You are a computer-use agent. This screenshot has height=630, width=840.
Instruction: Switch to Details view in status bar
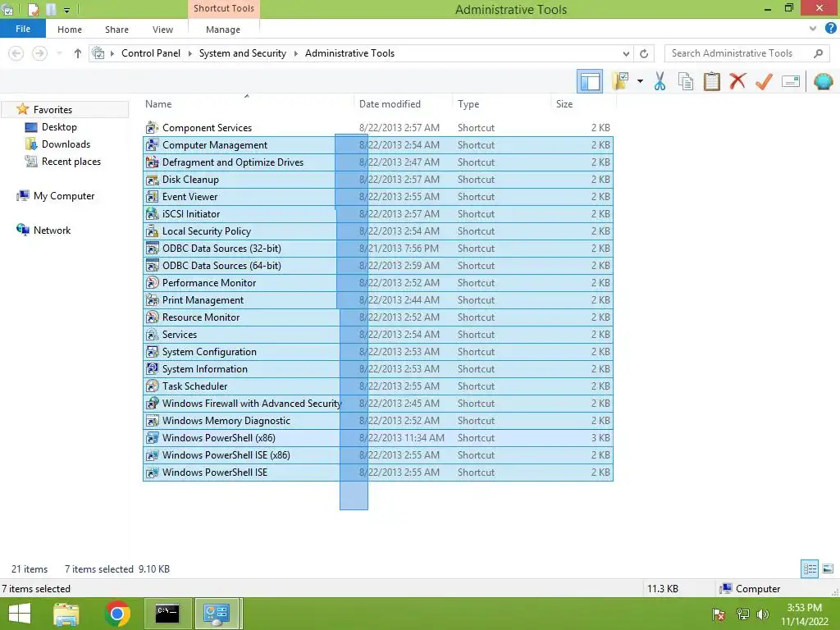810,568
